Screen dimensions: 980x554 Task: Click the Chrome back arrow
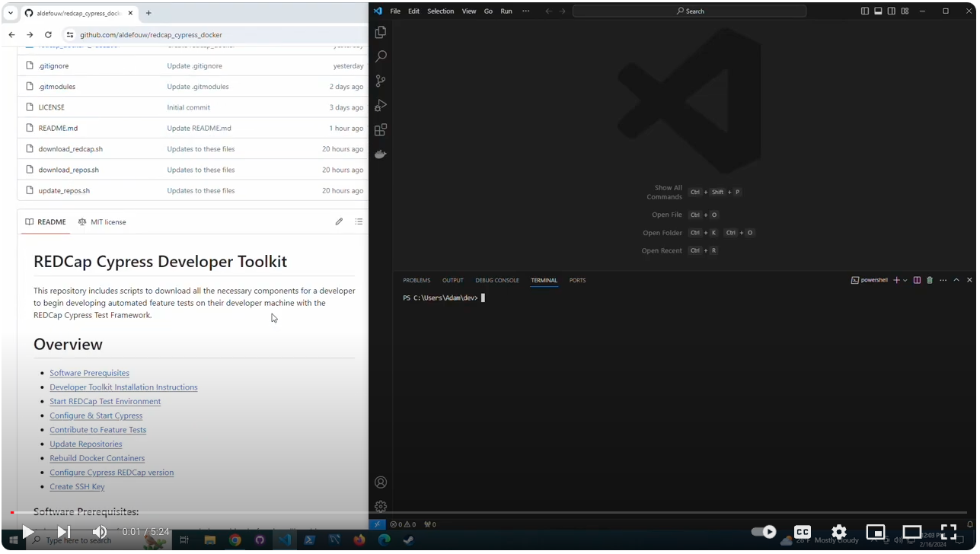[x=11, y=35]
